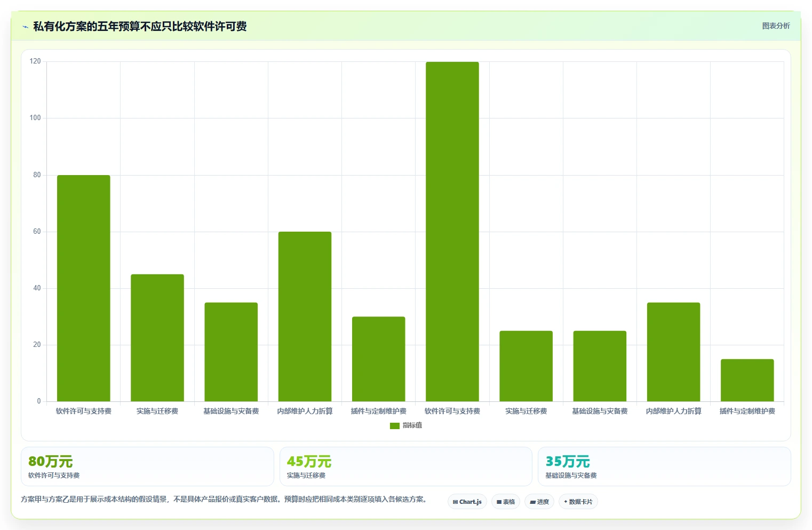Click the 基础设施与灾备费 bar at 35
This screenshot has height=530, width=812.
(231, 352)
